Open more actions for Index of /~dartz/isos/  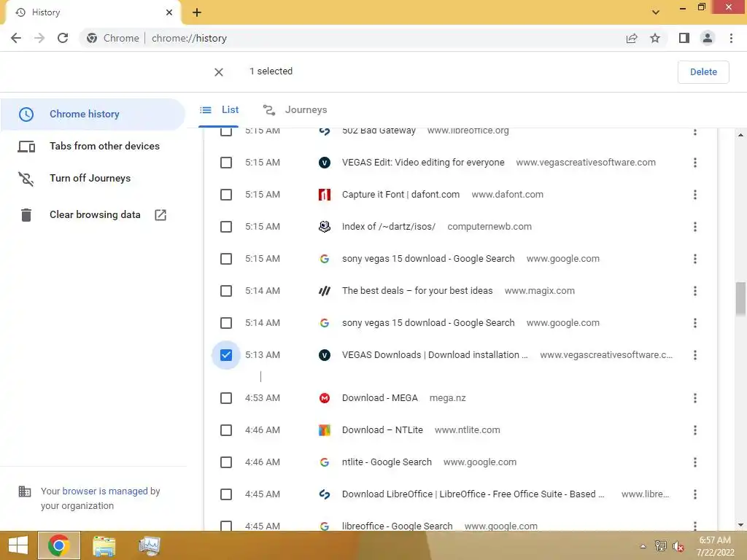click(x=695, y=227)
